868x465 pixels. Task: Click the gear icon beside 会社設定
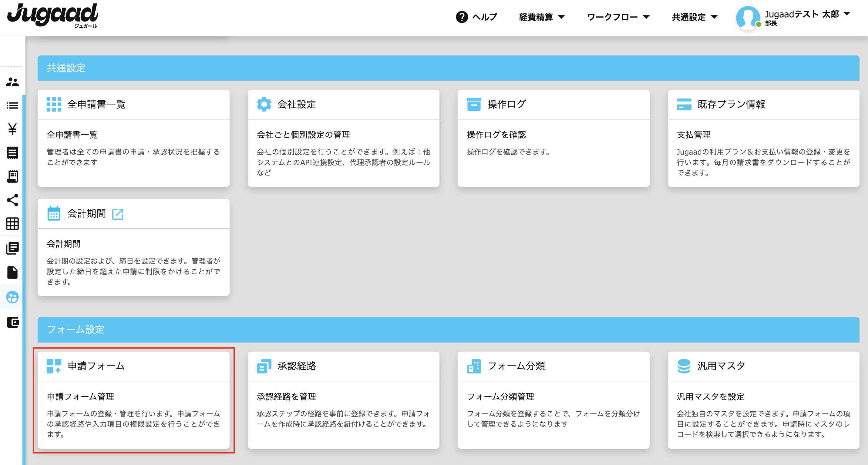pos(264,104)
